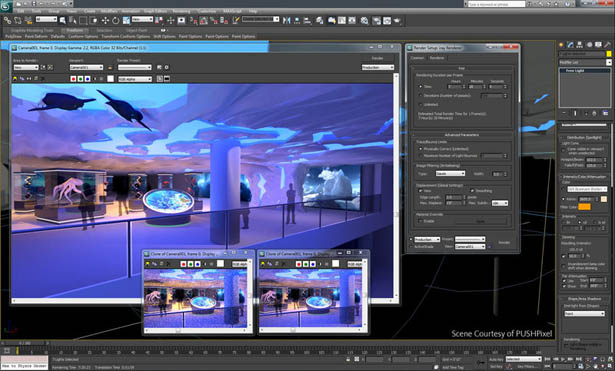Click the Mirror tool icon
Image resolution: width=615 pixels, height=371 pixels.
(286, 20)
